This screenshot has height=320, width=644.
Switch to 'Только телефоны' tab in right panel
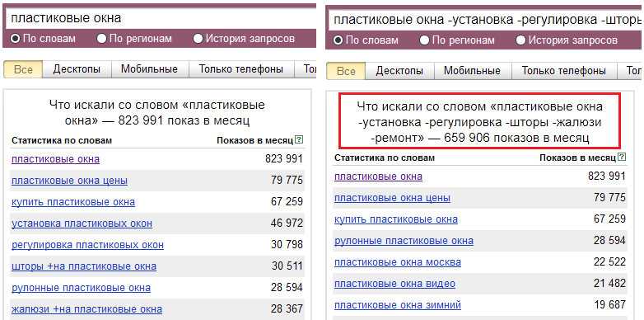click(x=564, y=71)
